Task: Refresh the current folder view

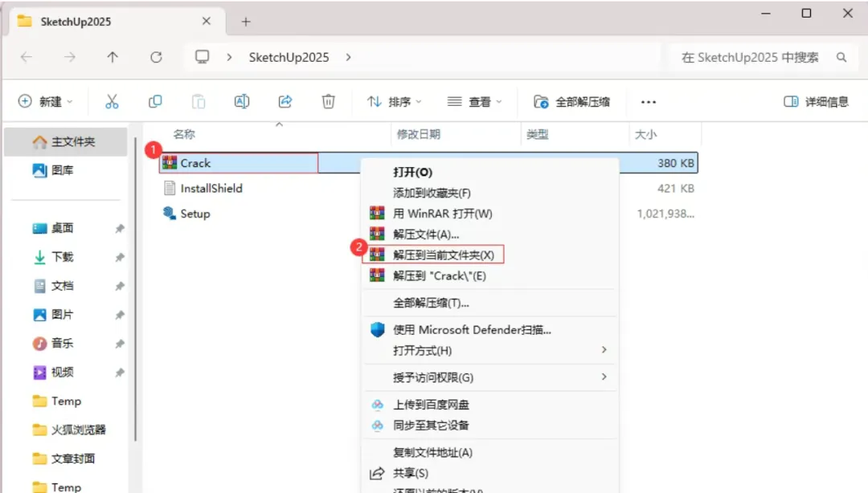Action: (156, 57)
